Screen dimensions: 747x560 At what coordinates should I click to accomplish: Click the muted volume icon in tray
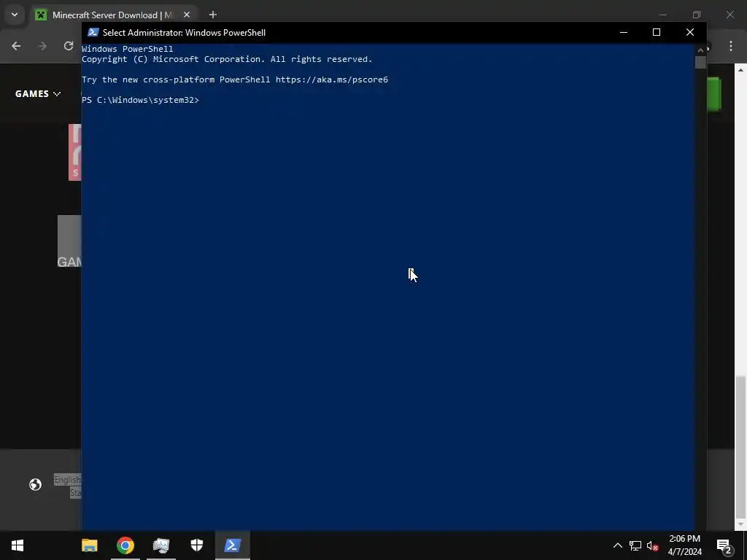coord(653,545)
